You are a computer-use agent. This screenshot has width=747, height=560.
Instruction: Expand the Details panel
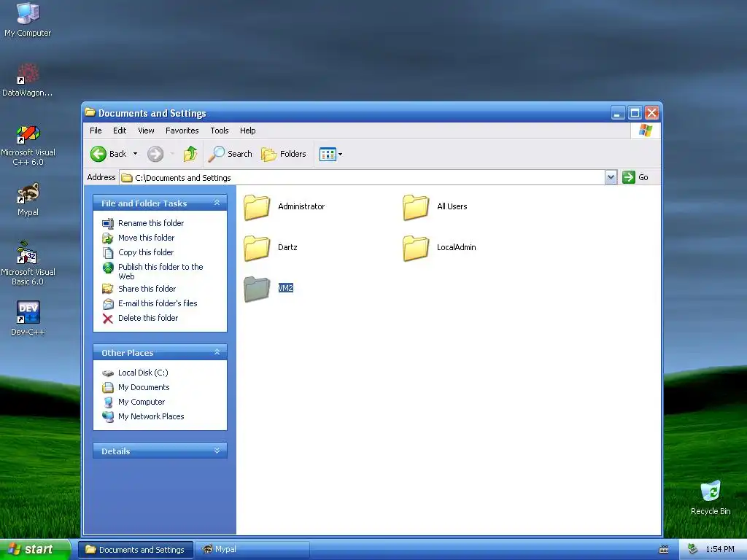click(x=217, y=451)
